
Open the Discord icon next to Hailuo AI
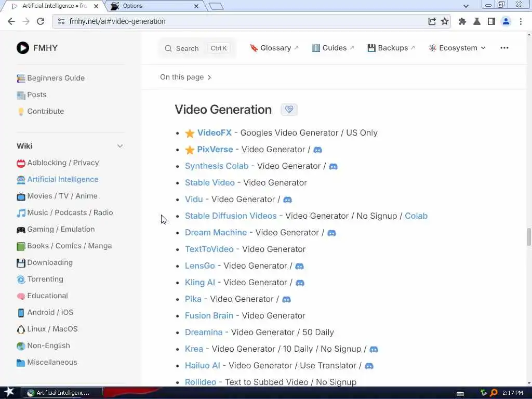tap(369, 366)
